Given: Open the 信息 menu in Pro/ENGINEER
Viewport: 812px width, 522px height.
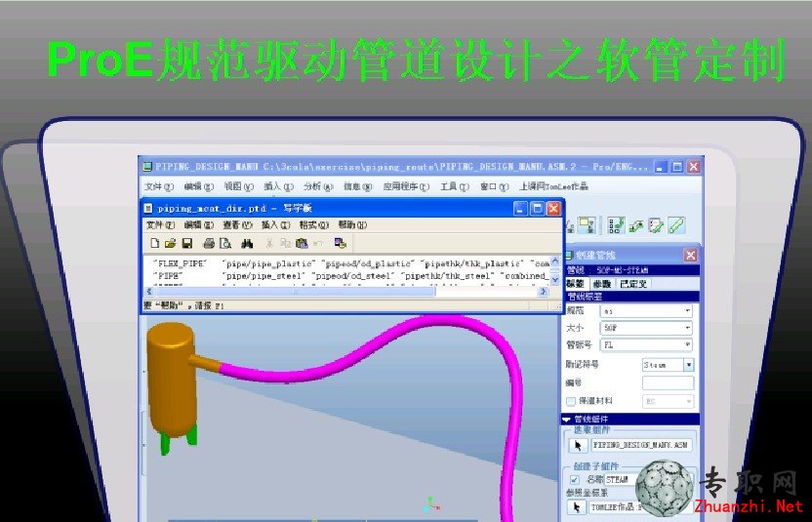Looking at the screenshot, I should pyautogui.click(x=357, y=186).
